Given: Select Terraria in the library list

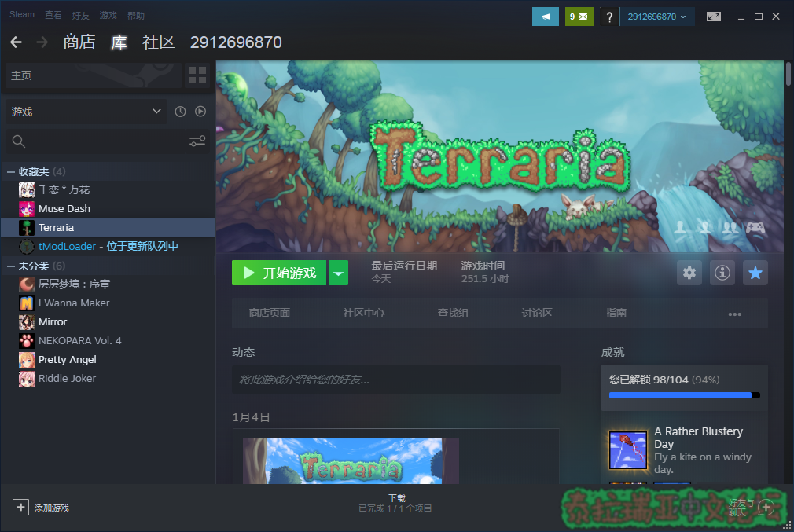Looking at the screenshot, I should point(108,228).
